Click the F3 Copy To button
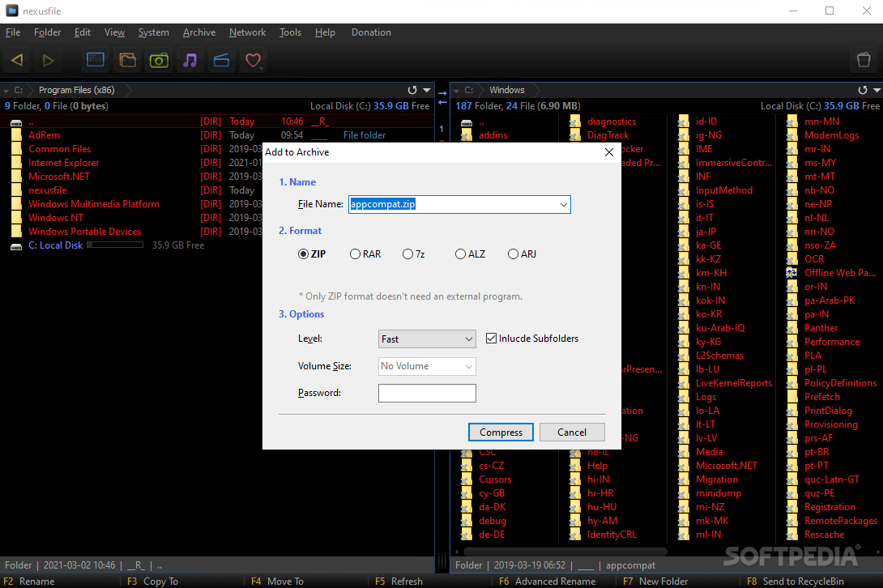This screenshot has width=883, height=588. pos(152,582)
